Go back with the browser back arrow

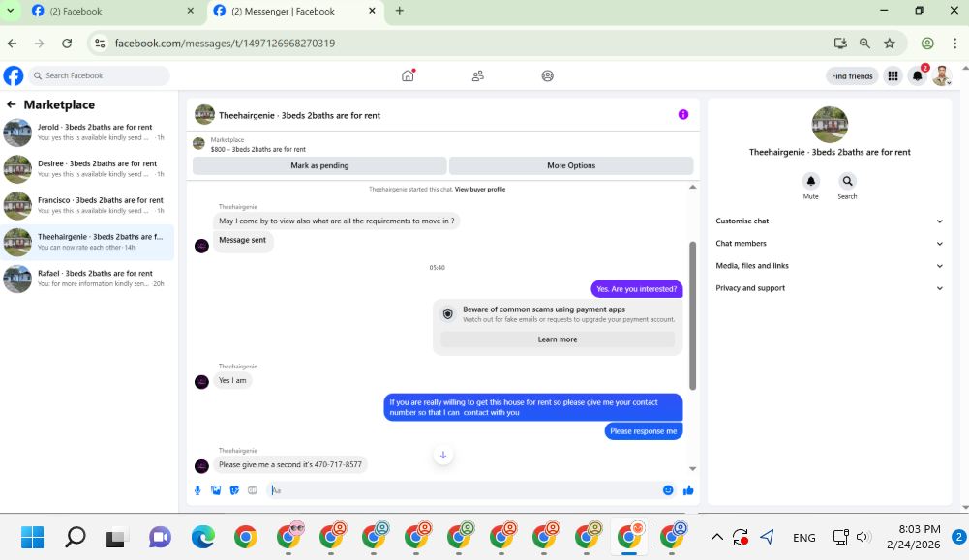coord(13,44)
